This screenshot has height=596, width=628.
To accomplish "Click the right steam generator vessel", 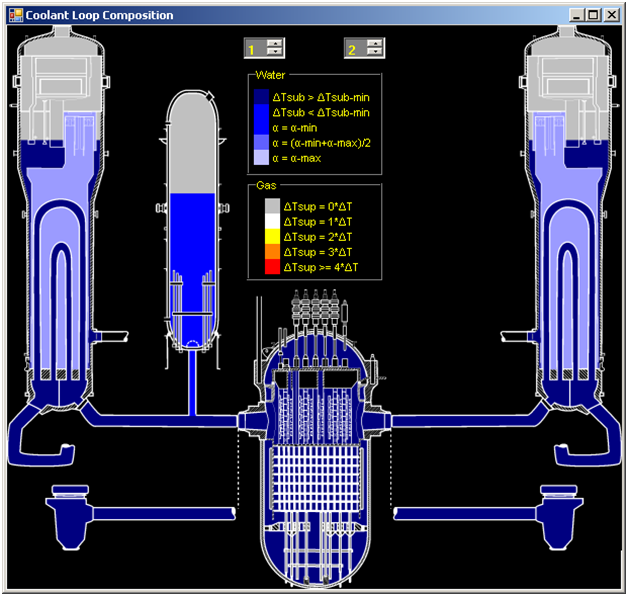I will (569, 216).
